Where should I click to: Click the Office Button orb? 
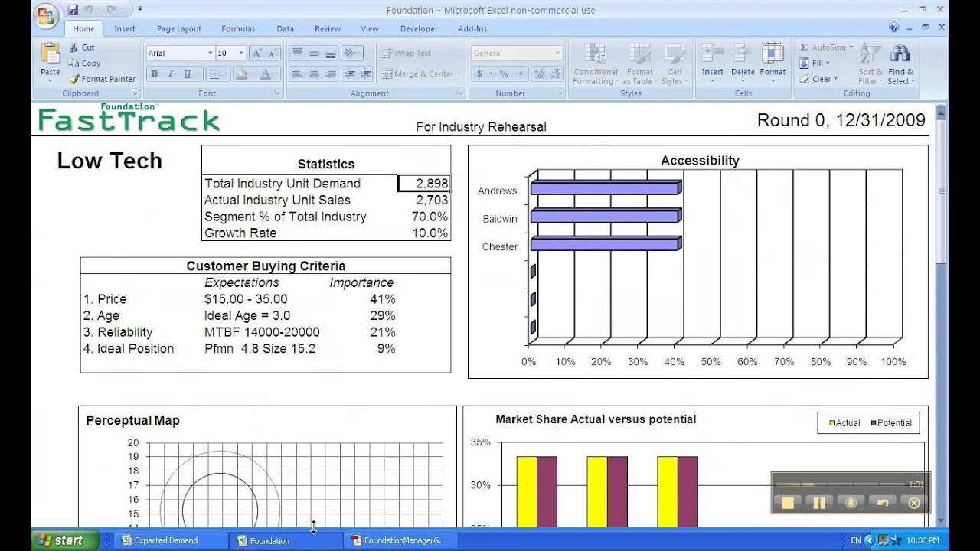coord(46,15)
